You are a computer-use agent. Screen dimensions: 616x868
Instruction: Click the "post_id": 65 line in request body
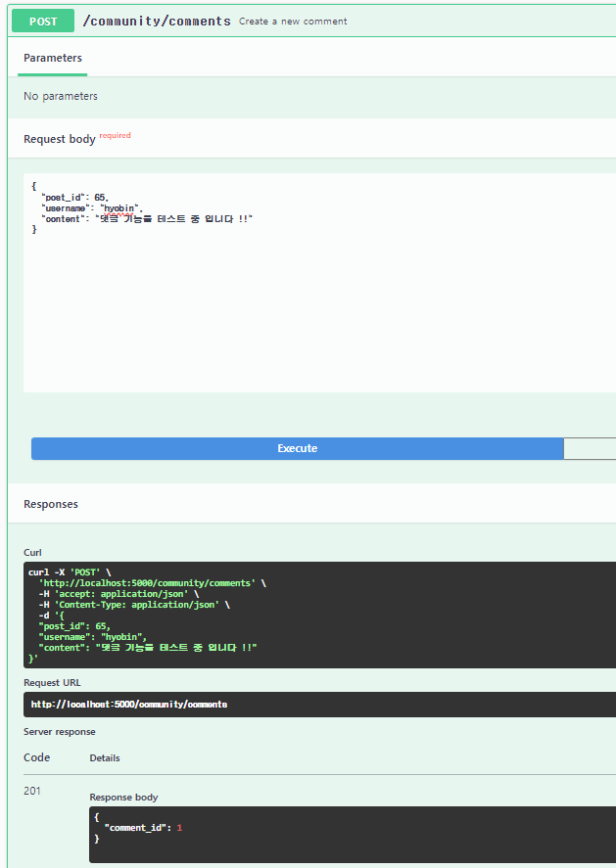coord(74,198)
